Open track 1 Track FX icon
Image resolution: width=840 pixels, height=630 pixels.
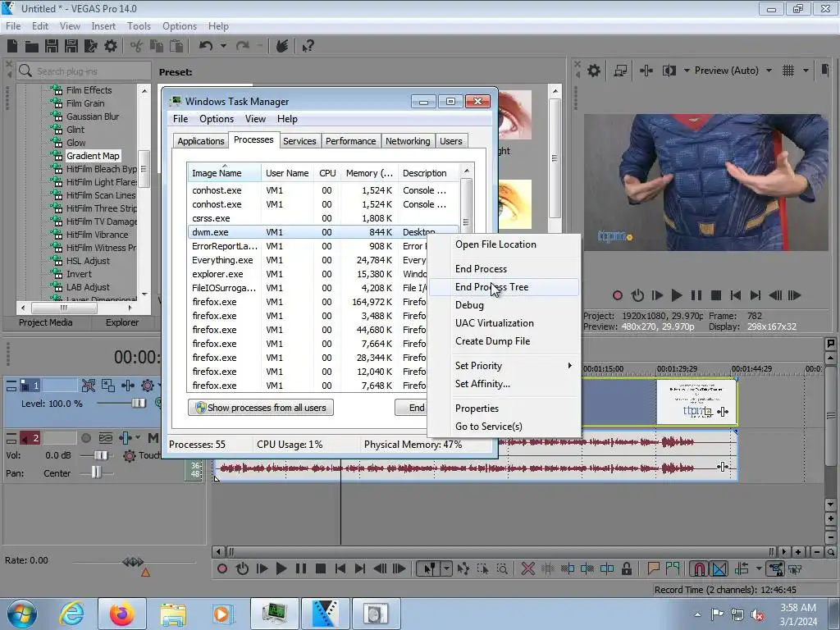coord(128,386)
